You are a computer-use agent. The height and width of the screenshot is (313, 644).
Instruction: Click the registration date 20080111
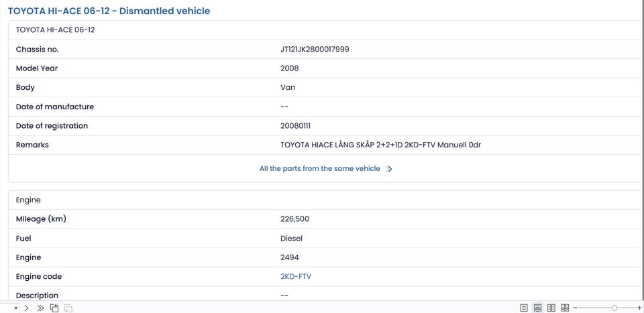point(295,126)
